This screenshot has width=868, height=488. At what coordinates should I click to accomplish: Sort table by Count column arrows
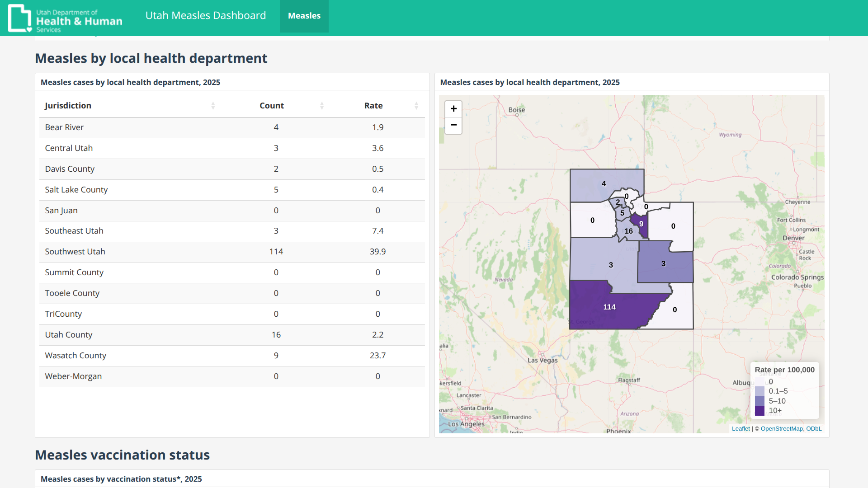click(x=322, y=106)
